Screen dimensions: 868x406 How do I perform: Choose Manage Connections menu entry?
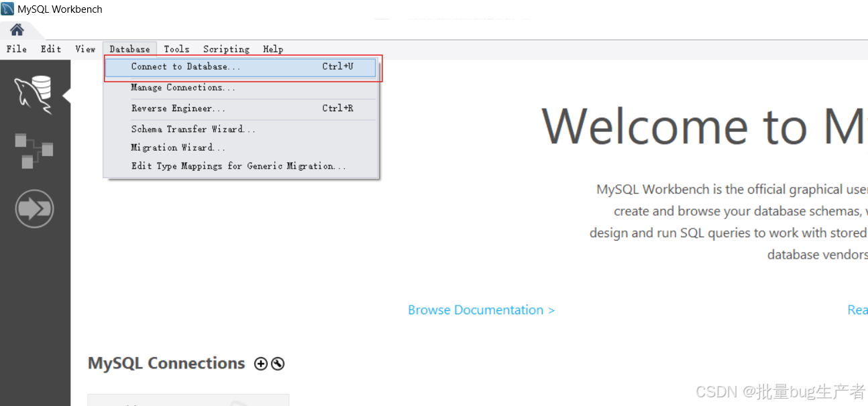tap(241, 88)
